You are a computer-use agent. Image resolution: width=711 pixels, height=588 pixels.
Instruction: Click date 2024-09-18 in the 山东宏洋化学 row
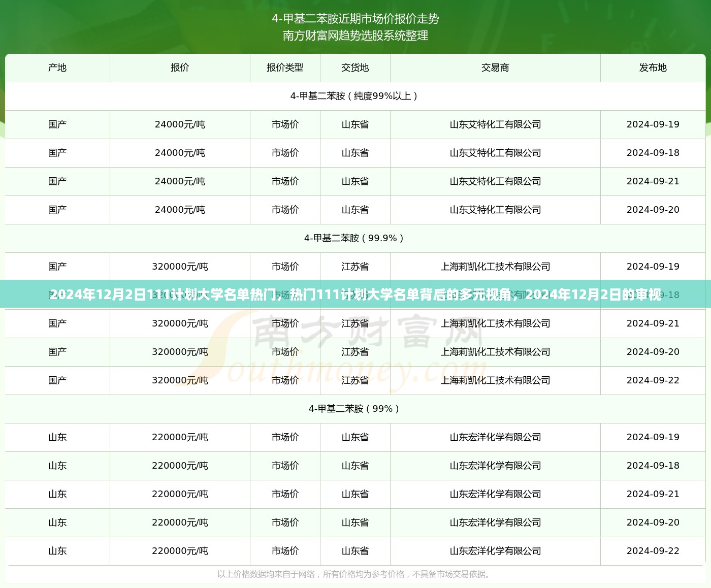pyautogui.click(x=653, y=466)
